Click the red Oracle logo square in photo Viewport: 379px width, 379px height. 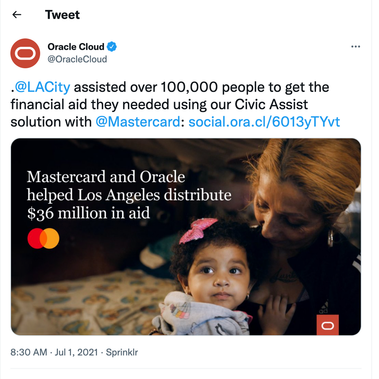tap(327, 325)
